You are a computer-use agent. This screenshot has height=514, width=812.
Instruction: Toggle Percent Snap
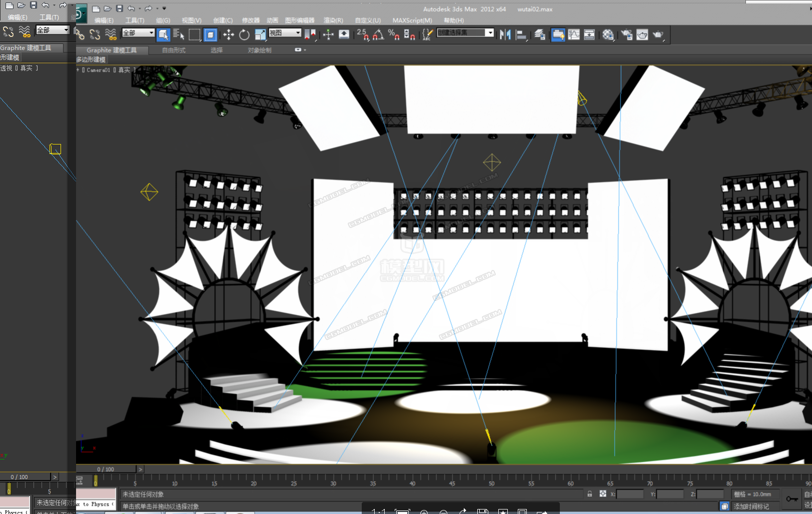pos(394,34)
